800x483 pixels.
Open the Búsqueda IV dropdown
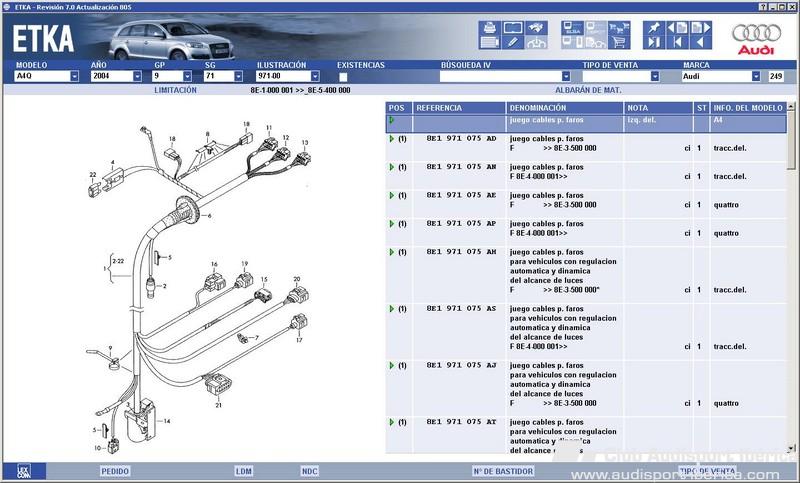click(x=566, y=76)
